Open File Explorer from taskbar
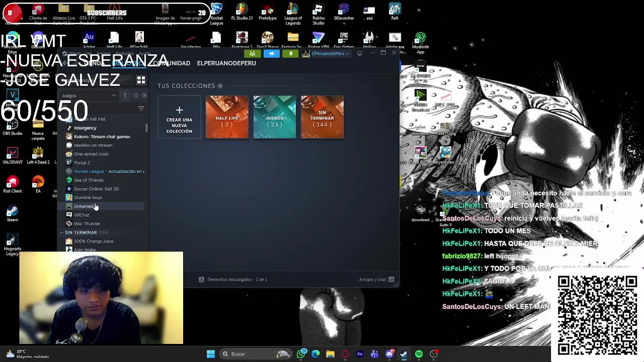644x362 pixels. [330, 354]
